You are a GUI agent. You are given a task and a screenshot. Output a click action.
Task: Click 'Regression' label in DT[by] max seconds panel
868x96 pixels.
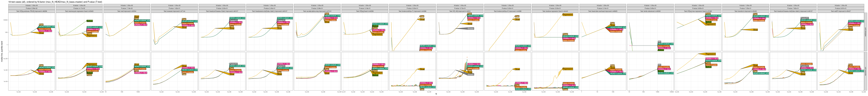[x=710, y=54]
